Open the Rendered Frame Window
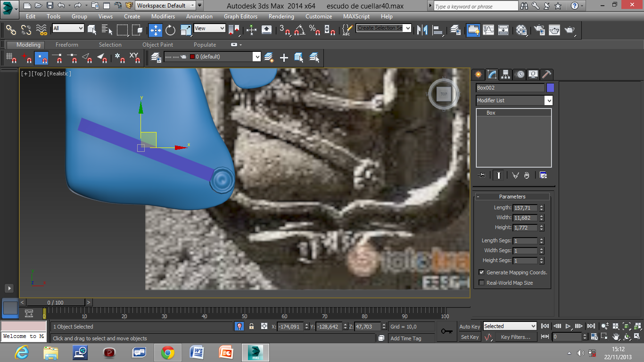644x362 pixels. [554, 30]
